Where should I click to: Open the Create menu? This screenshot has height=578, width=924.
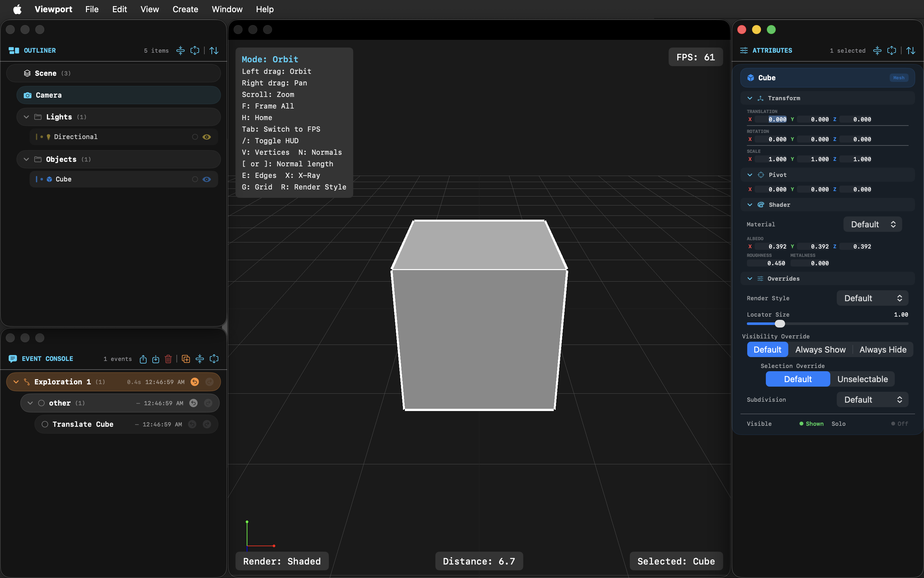pyautogui.click(x=185, y=9)
